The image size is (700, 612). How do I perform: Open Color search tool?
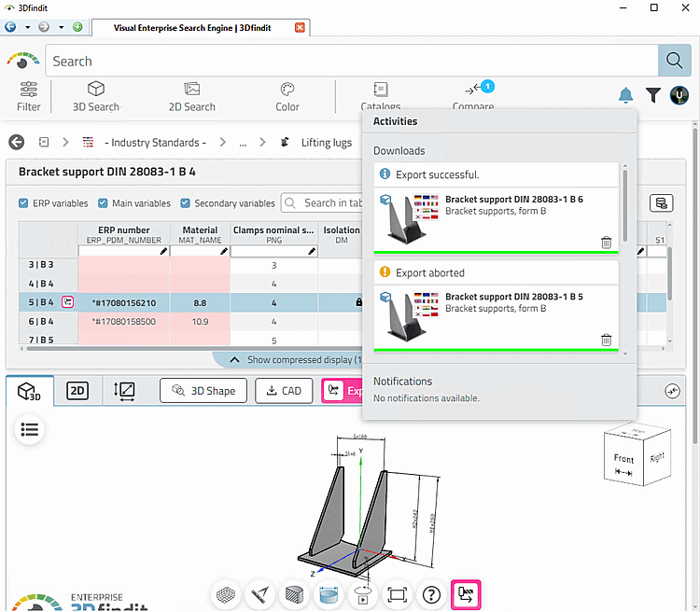tap(287, 96)
